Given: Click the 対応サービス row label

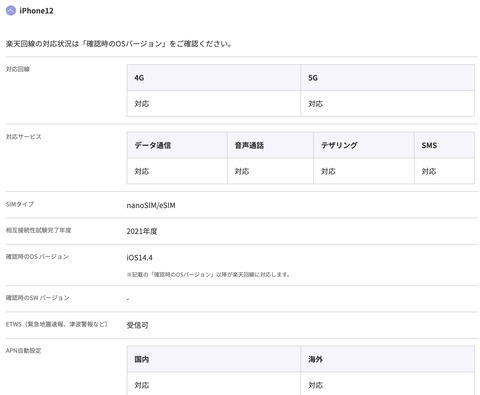Looking at the screenshot, I should click(x=23, y=137).
